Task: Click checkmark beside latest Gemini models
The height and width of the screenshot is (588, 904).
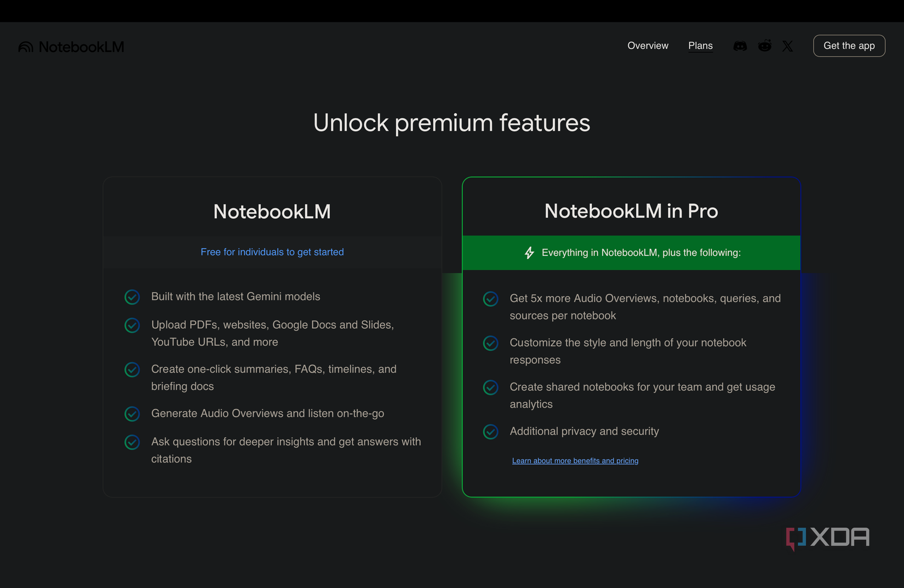Action: pyautogui.click(x=132, y=297)
